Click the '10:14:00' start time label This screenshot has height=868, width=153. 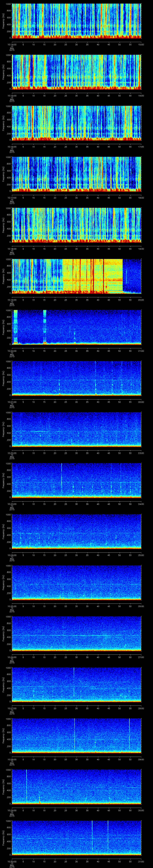pyautogui.click(x=12, y=44)
